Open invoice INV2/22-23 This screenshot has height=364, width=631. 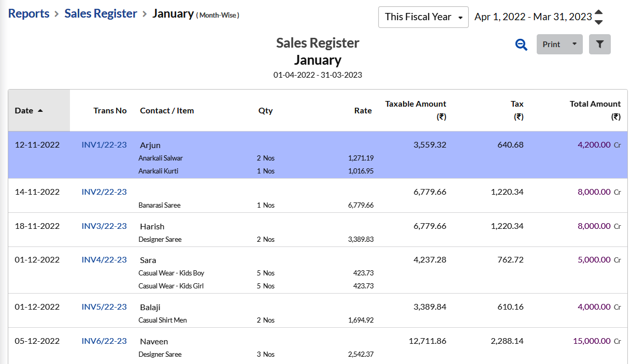104,192
